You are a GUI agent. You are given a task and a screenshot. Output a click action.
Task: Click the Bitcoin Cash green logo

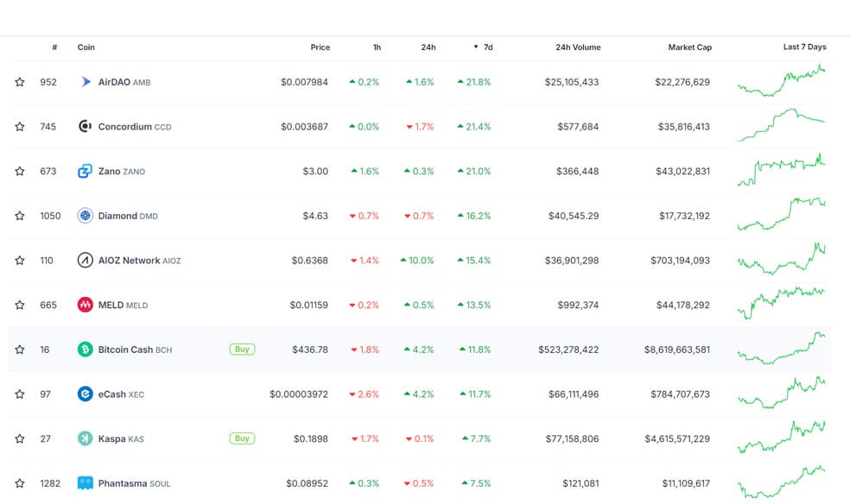coord(86,350)
